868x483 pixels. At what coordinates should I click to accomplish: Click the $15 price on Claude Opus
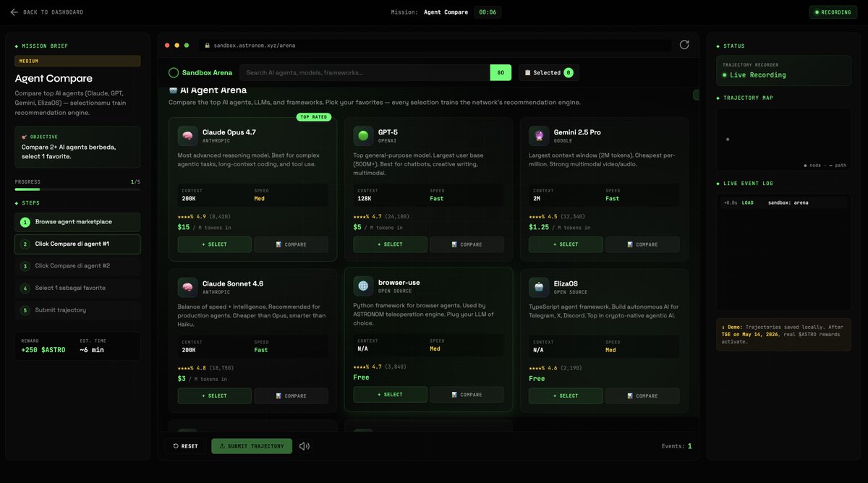[x=184, y=227]
